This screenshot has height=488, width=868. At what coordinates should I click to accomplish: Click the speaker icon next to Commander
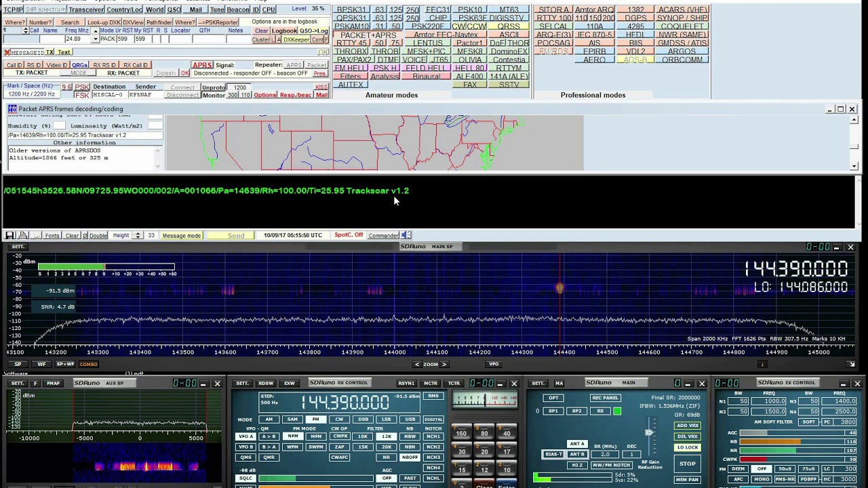point(406,235)
